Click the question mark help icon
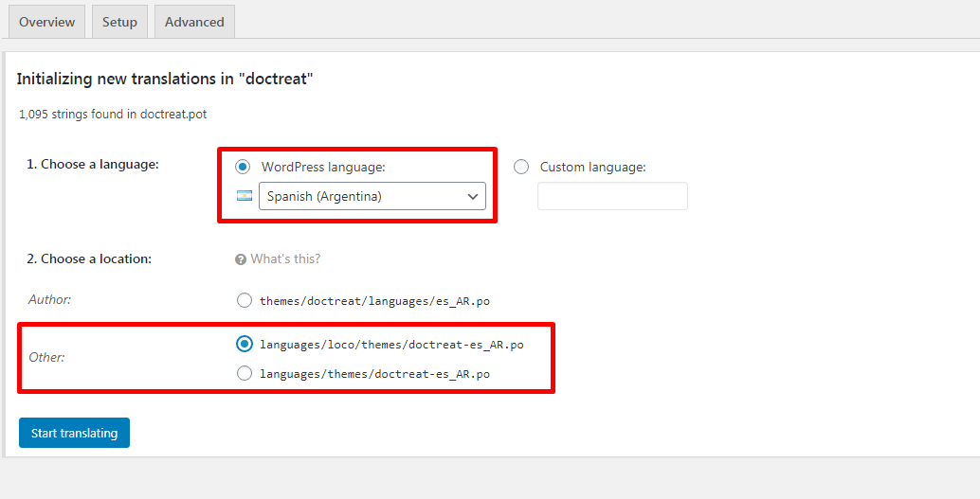Viewport: 980px width, 499px height. coord(241,259)
